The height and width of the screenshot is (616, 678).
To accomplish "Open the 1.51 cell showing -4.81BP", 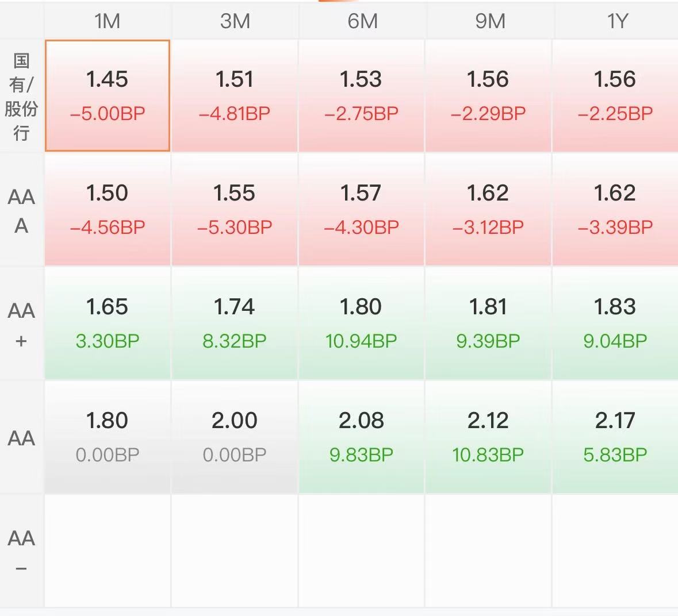I will [235, 96].
